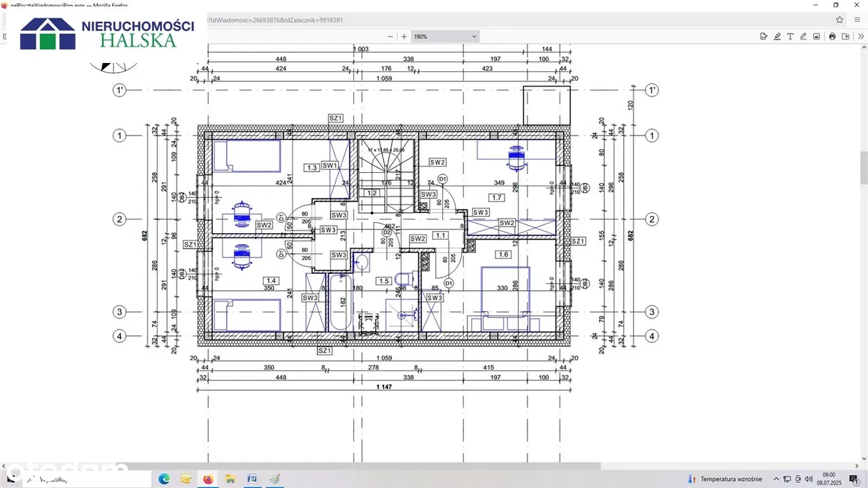The image size is (868, 488).
Task: Click the vertical scrollbar thumb
Action: 864,167
